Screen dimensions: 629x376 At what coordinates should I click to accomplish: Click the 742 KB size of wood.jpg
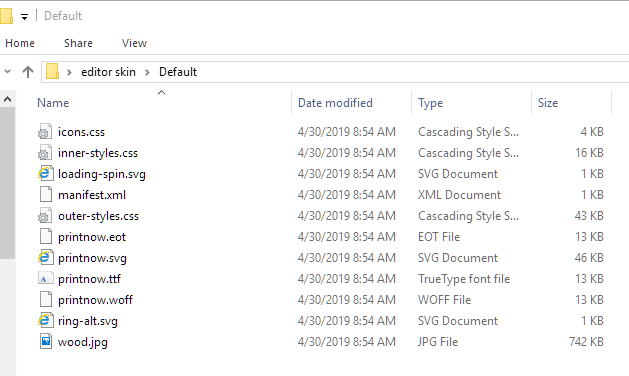(x=586, y=341)
